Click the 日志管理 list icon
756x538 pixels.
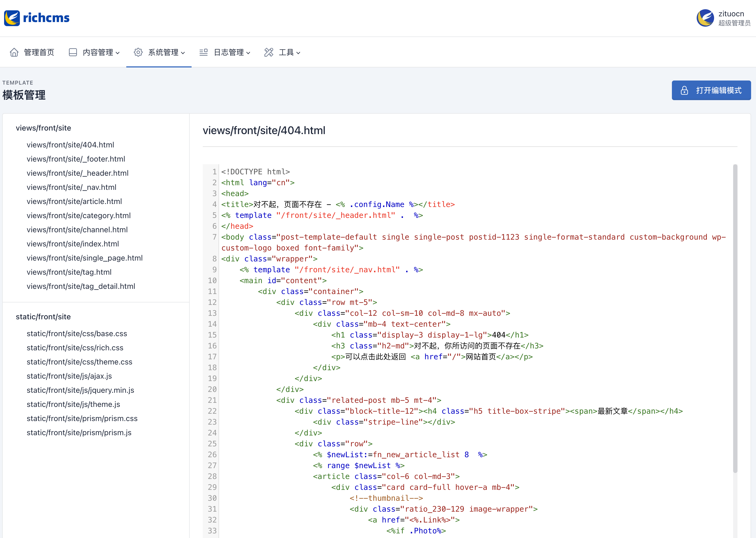204,52
